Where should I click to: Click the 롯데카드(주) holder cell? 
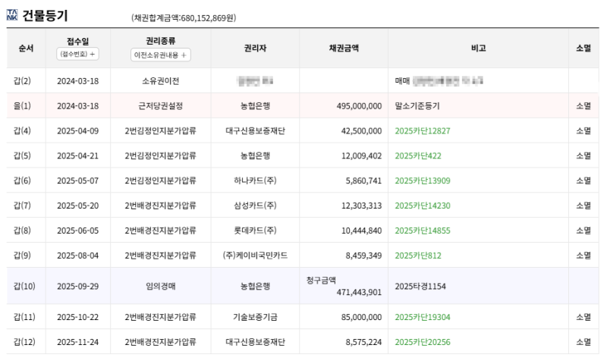pos(255,231)
